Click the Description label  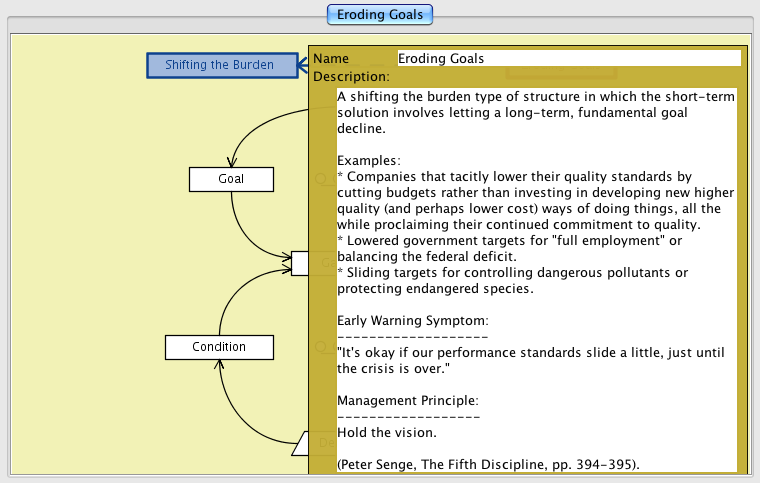point(350,76)
